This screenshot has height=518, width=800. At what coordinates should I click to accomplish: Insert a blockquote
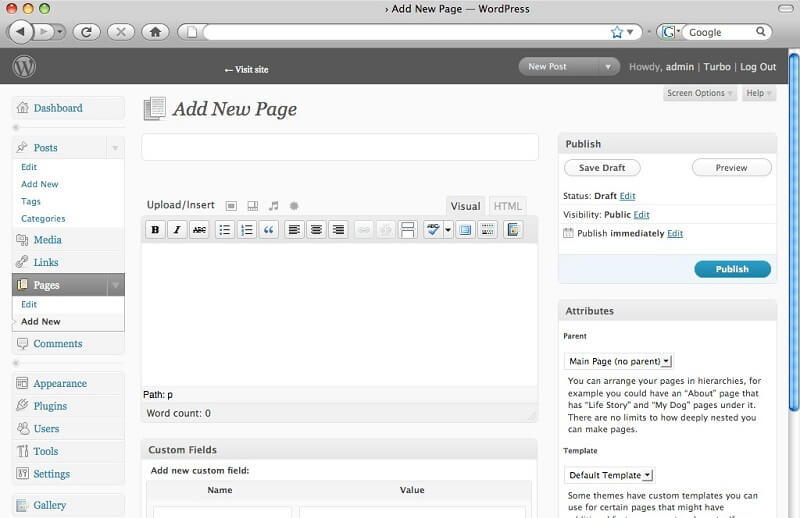tap(268, 230)
